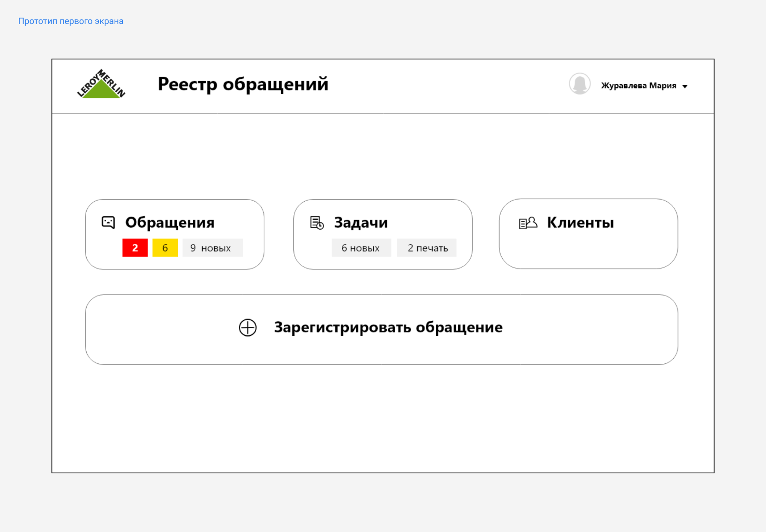Click the 9 новых counter in Обращения
This screenshot has width=766, height=532.
point(213,248)
